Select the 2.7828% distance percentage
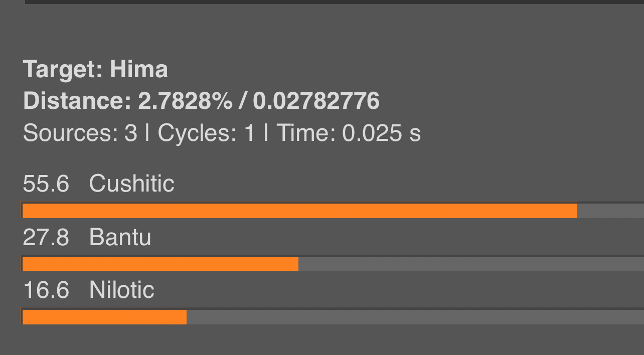Image resolution: width=644 pixels, height=355 pixels. [x=185, y=101]
